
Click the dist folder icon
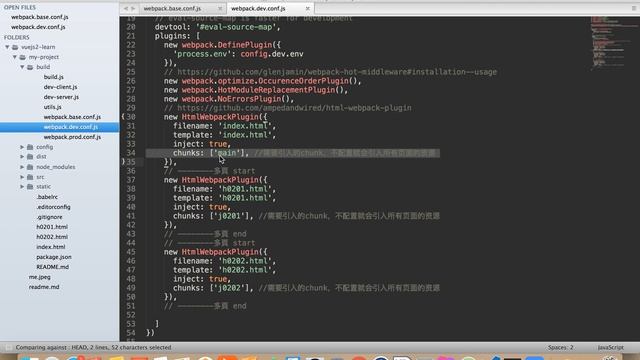click(x=30, y=157)
